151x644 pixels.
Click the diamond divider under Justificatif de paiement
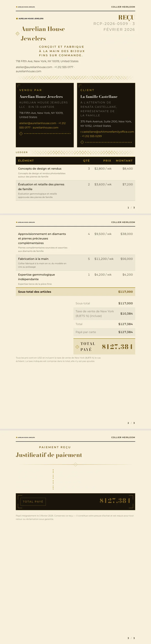(75, 464)
